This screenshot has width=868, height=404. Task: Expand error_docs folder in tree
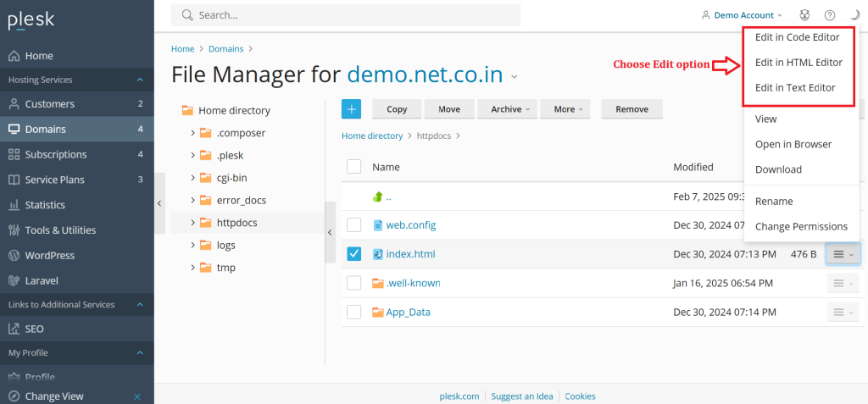tap(192, 200)
